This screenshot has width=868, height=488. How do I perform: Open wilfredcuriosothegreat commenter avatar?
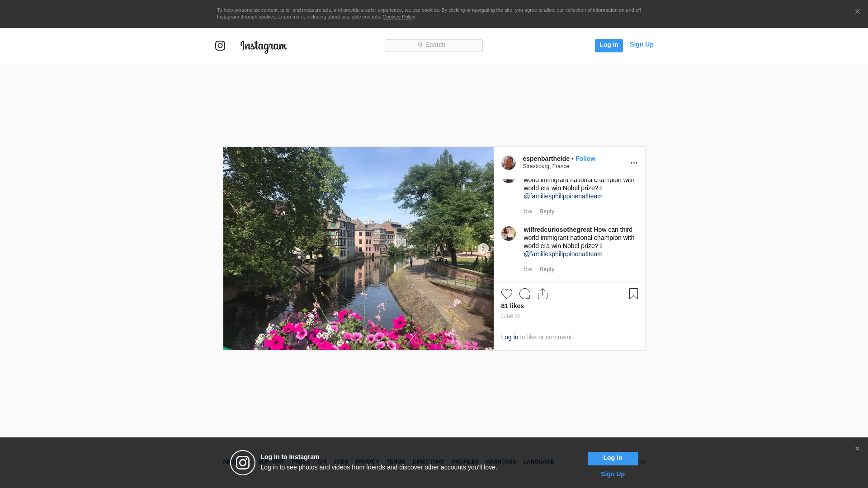pos(508,234)
